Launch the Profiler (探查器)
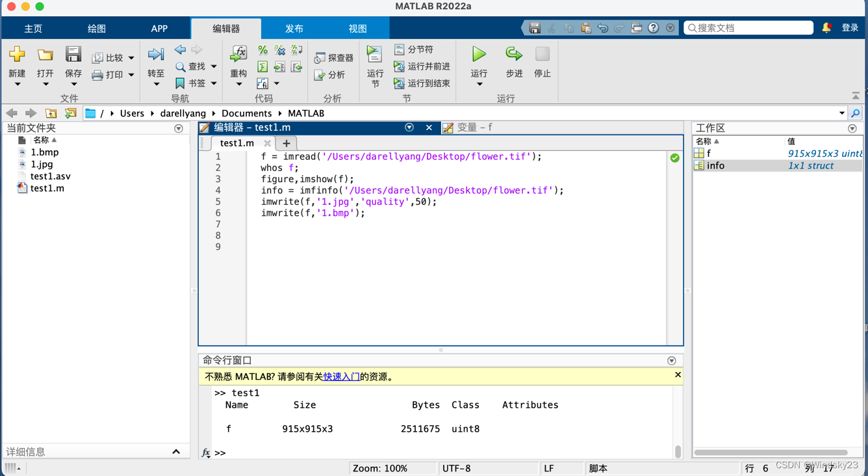 tap(333, 57)
